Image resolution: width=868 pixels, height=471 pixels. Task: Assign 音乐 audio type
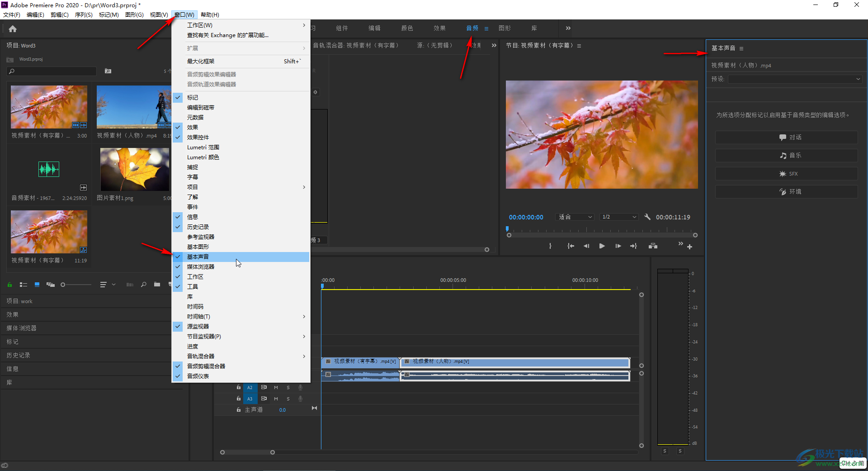(x=786, y=156)
